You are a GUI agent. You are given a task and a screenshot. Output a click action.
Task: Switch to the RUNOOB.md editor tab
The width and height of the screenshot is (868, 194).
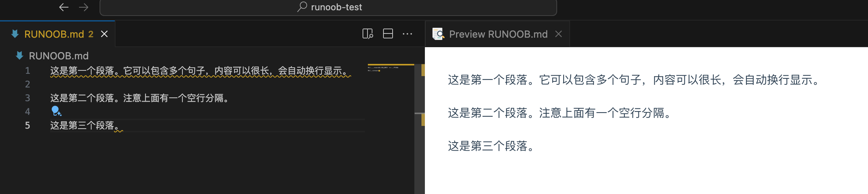coord(54,34)
